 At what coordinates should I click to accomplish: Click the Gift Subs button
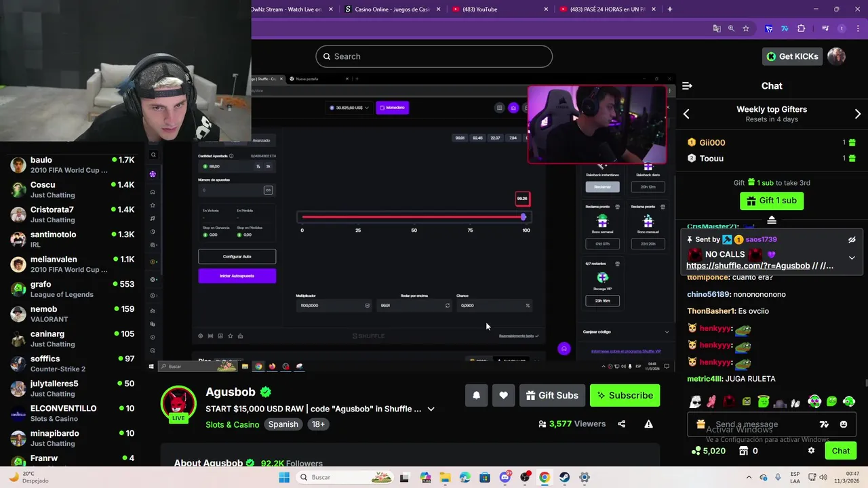tap(552, 396)
